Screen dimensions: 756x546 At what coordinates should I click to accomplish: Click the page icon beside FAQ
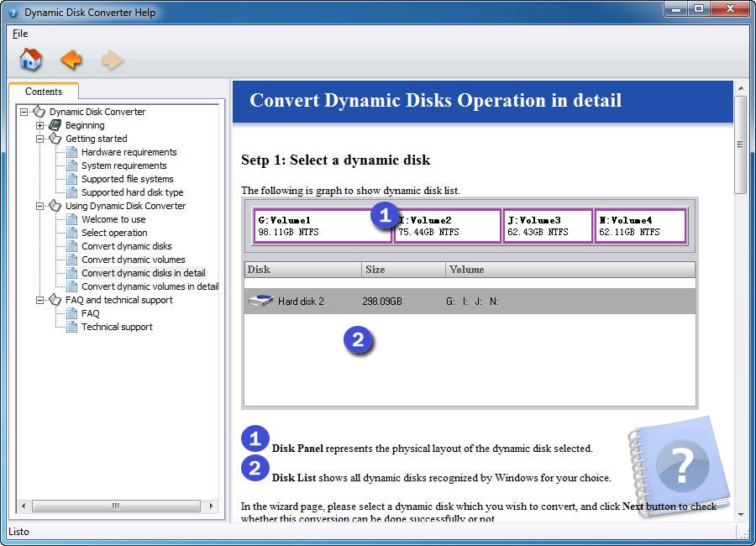71,313
